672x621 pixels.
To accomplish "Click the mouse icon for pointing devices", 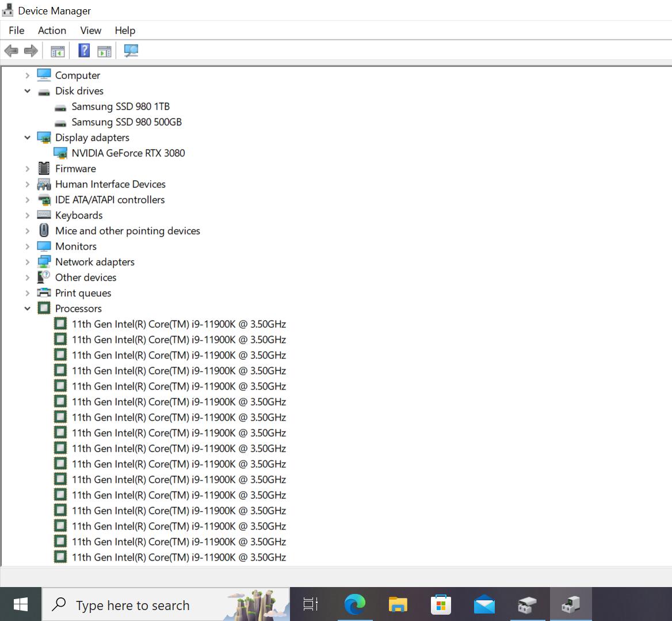I will point(44,231).
